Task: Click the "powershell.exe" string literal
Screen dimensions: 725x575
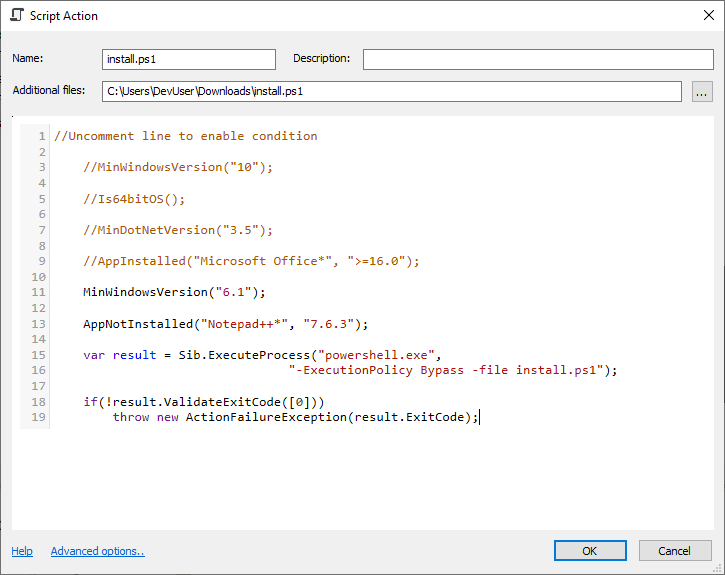Action: (x=376, y=355)
